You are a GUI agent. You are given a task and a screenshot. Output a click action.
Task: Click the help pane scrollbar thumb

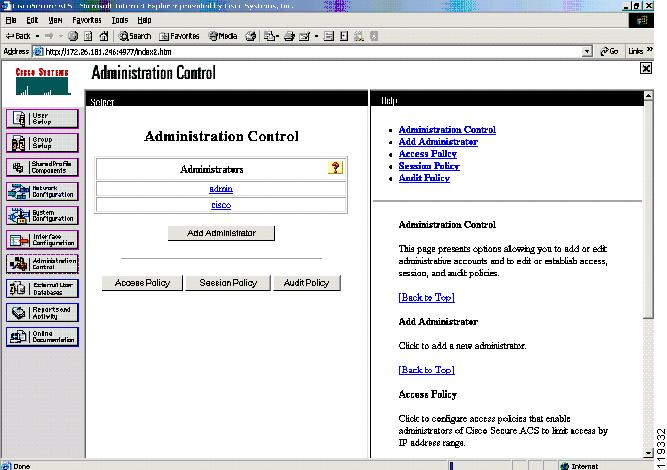tap(648, 209)
